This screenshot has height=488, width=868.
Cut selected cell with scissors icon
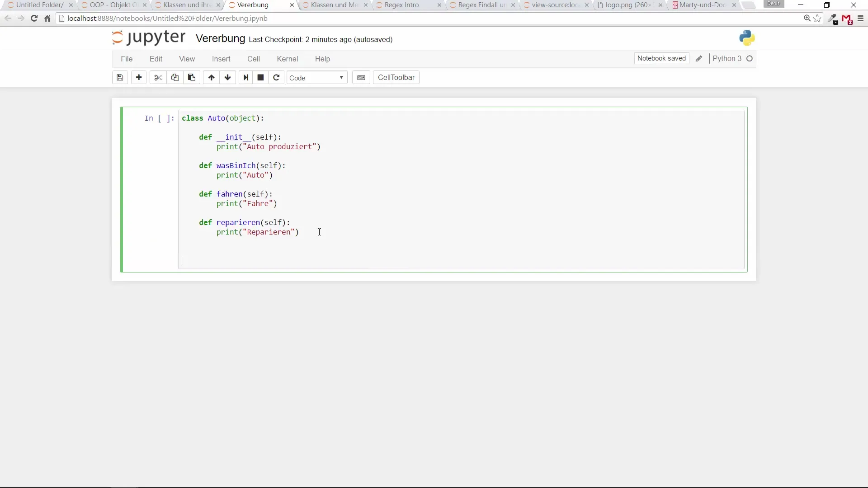pos(158,78)
